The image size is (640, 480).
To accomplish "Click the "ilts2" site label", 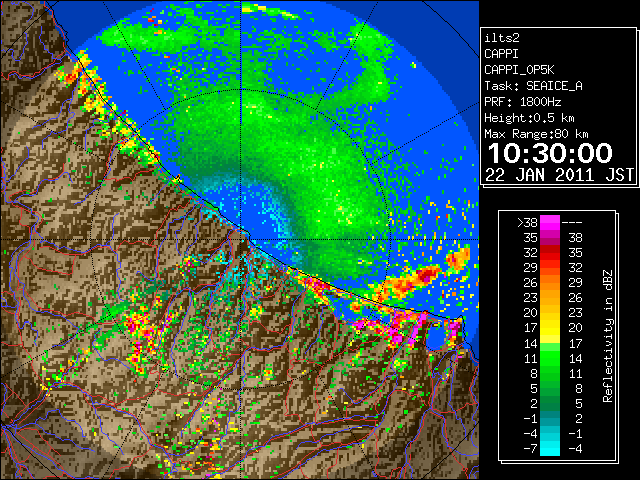I will [502, 38].
